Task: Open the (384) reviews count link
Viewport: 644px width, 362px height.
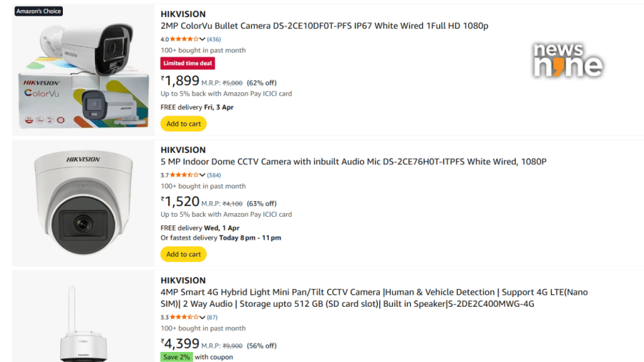Action: (x=213, y=175)
